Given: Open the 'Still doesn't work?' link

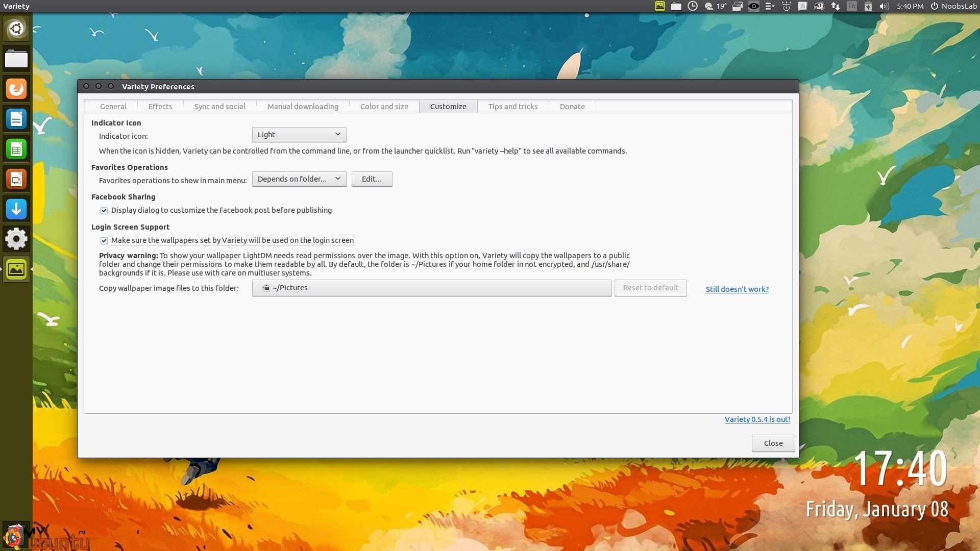Looking at the screenshot, I should pyautogui.click(x=737, y=289).
